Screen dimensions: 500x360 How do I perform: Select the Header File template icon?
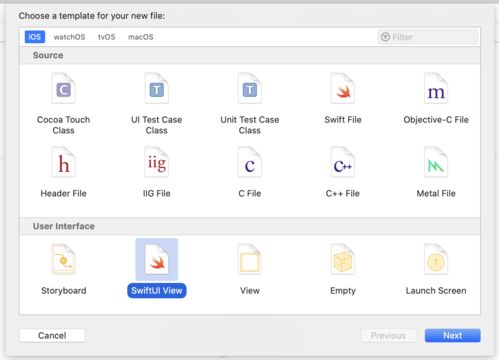(63, 162)
